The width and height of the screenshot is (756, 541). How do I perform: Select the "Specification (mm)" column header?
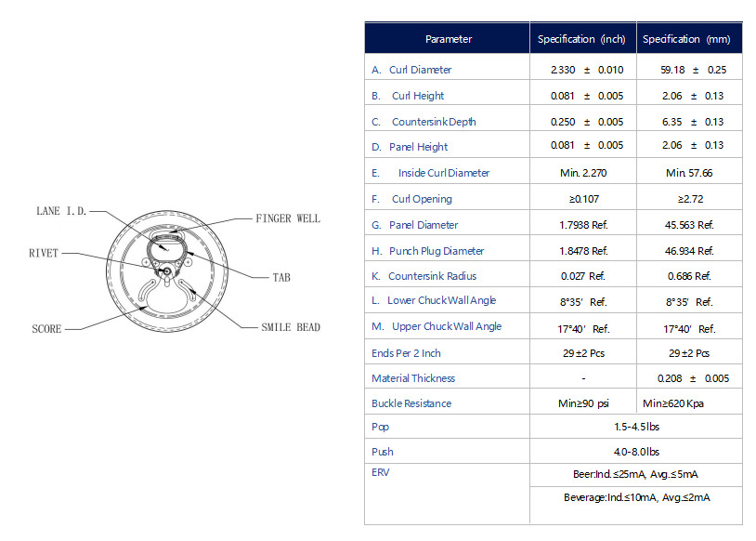coord(687,39)
